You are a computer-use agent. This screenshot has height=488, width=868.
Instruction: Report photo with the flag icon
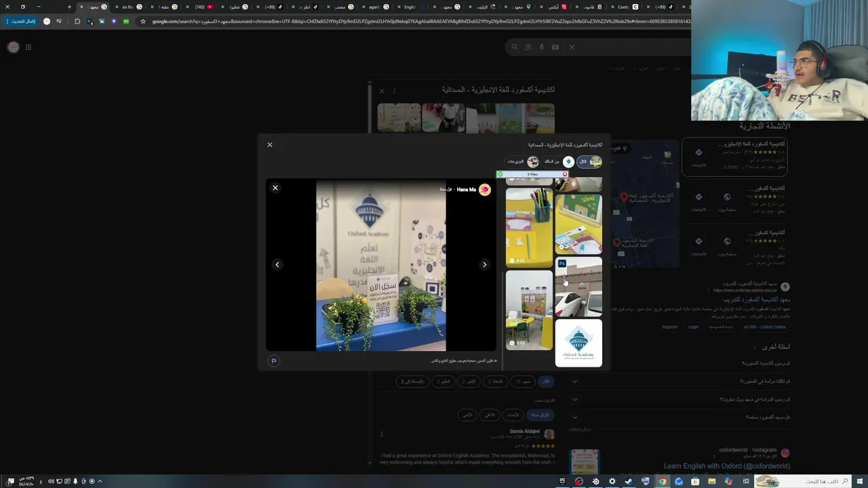[x=274, y=361]
